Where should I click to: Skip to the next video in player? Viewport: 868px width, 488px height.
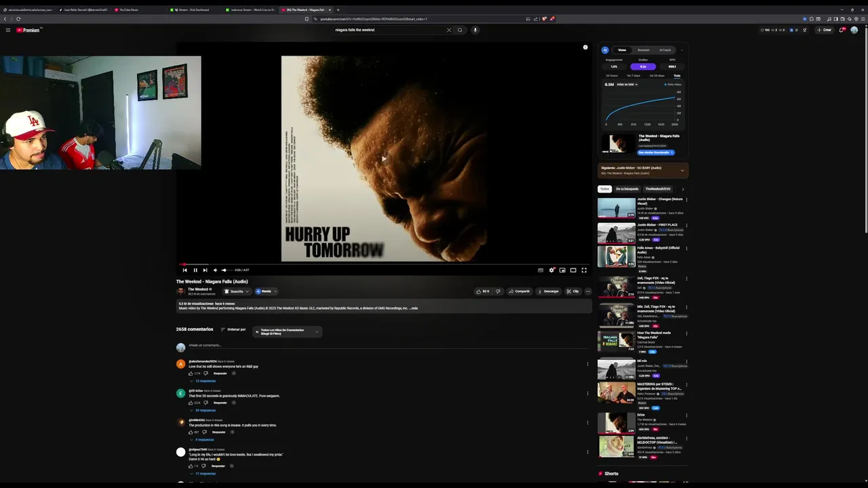click(x=205, y=270)
